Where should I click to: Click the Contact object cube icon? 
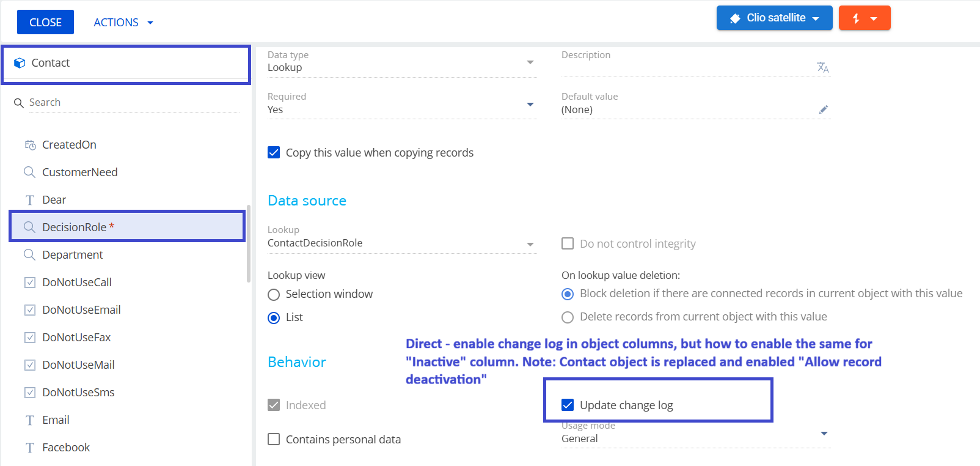point(20,63)
